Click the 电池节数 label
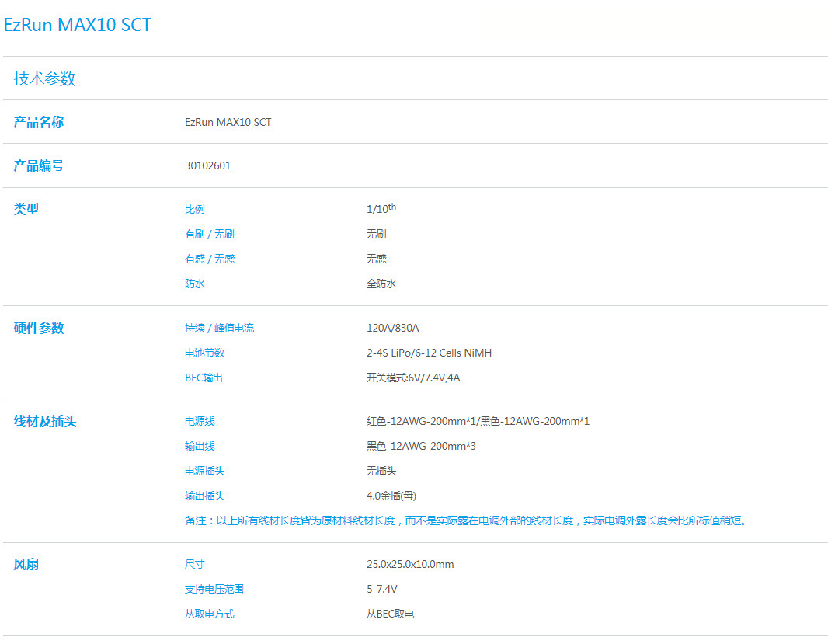 coord(204,353)
